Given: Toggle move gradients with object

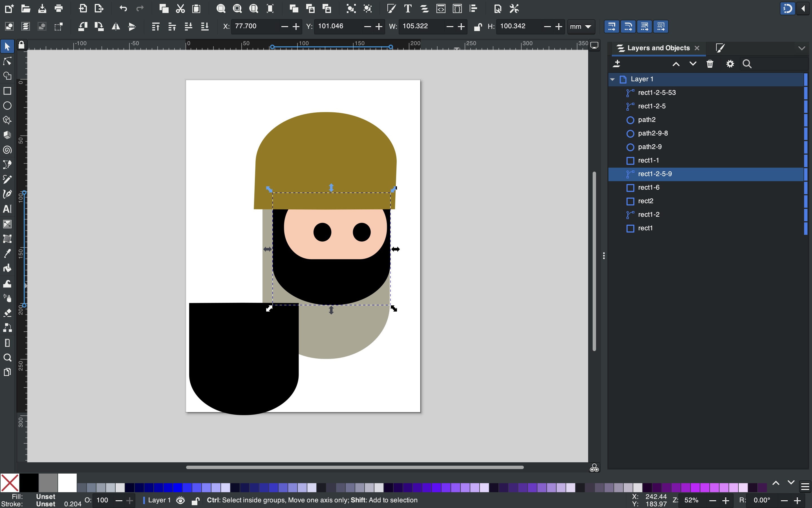Looking at the screenshot, I should 644,27.
